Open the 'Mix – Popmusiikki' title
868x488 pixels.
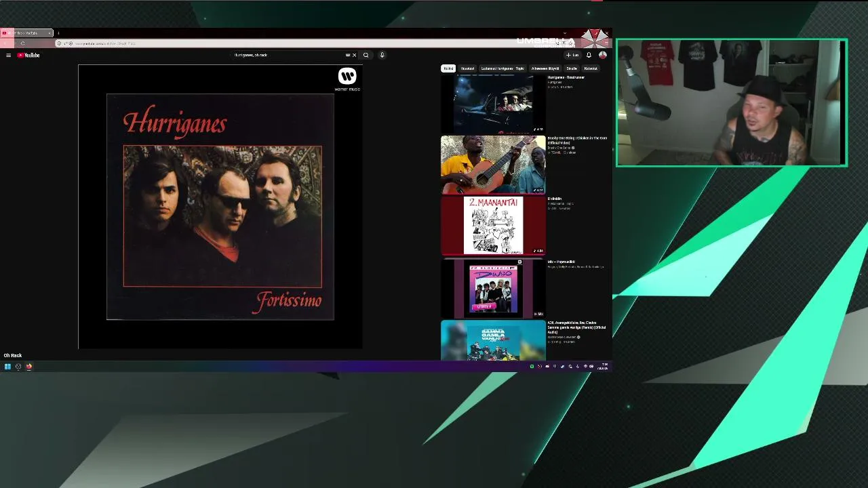pyautogui.click(x=561, y=262)
